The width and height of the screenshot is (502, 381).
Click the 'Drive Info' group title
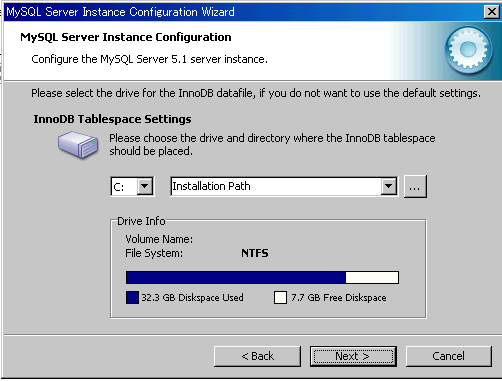(141, 221)
